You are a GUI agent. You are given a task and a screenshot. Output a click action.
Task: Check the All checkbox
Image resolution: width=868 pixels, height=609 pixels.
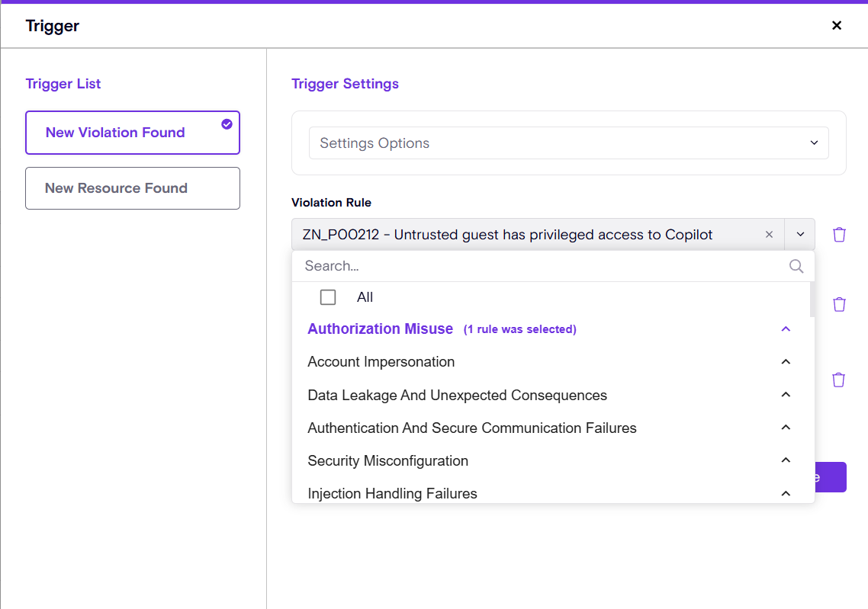[328, 297]
